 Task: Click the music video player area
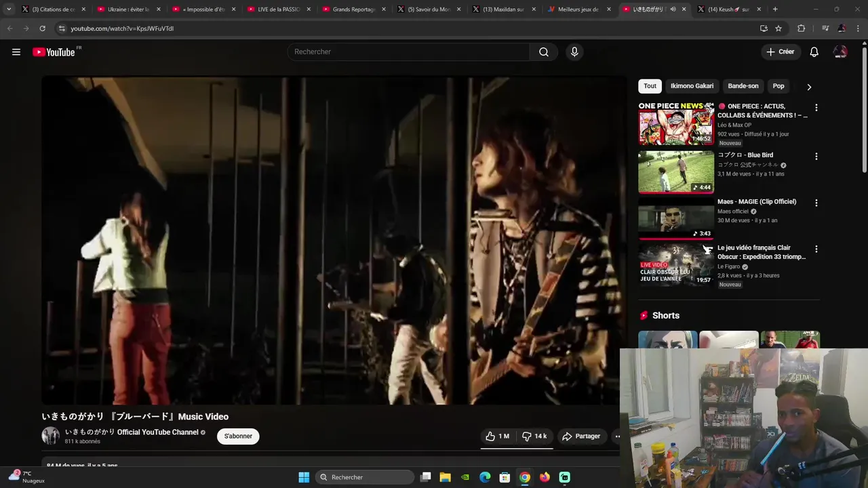334,241
